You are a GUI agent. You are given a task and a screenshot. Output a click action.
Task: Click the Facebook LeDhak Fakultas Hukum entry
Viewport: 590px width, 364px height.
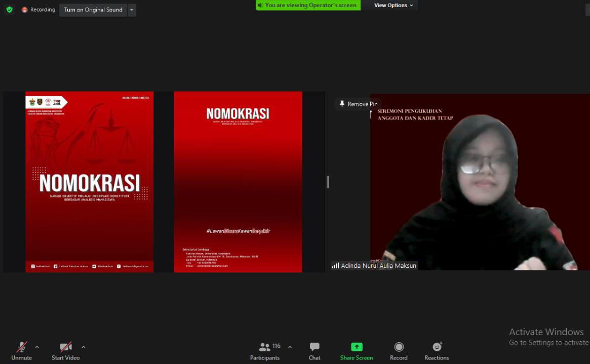pos(71,266)
